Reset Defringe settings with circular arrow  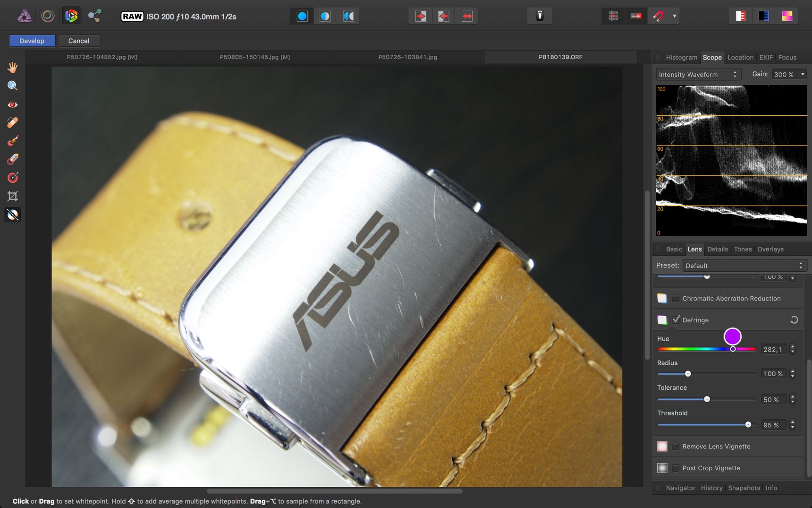[x=794, y=320]
